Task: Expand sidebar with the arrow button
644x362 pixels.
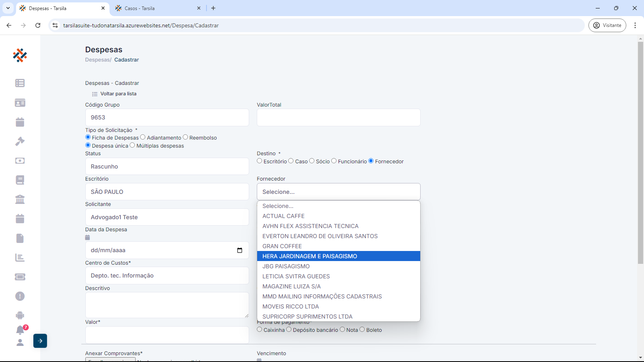Action: (x=40, y=341)
